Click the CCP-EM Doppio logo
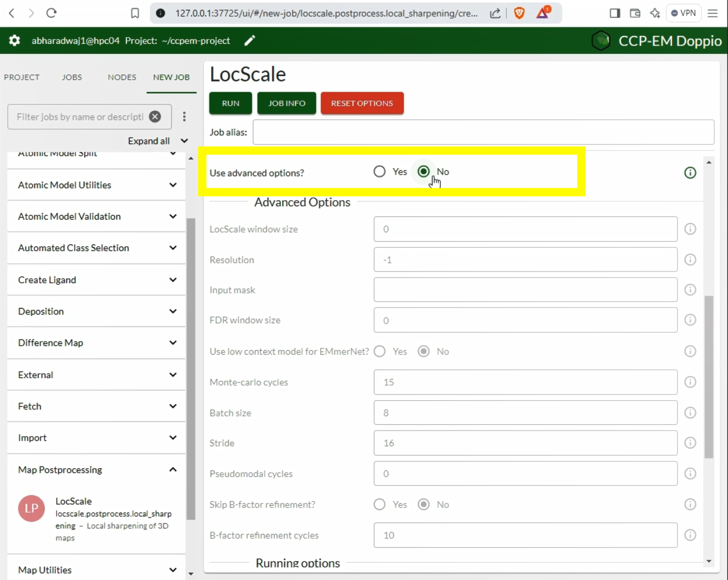 click(x=601, y=40)
